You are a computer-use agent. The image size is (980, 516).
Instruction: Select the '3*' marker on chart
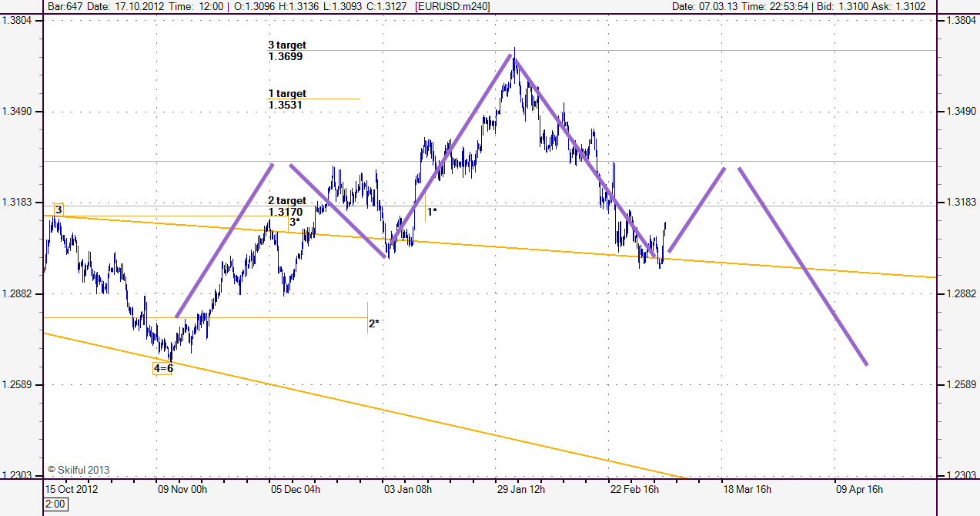(x=294, y=223)
